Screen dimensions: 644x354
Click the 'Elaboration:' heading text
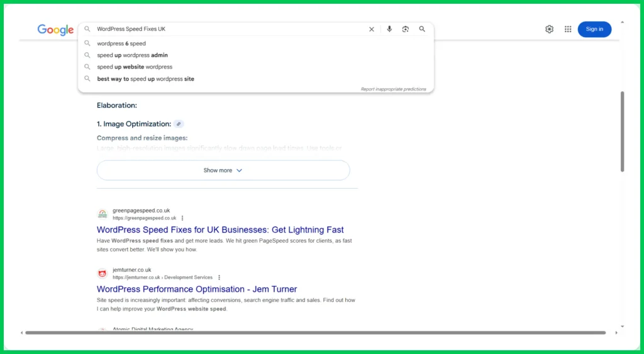tap(116, 106)
